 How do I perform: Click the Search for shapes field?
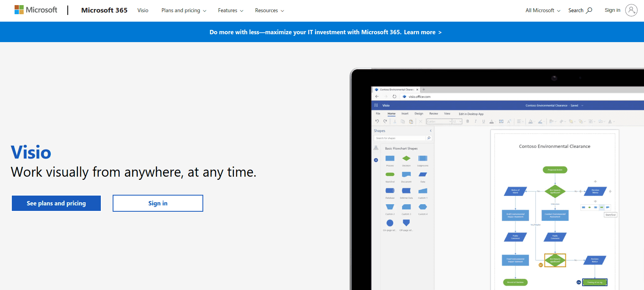[x=399, y=138]
